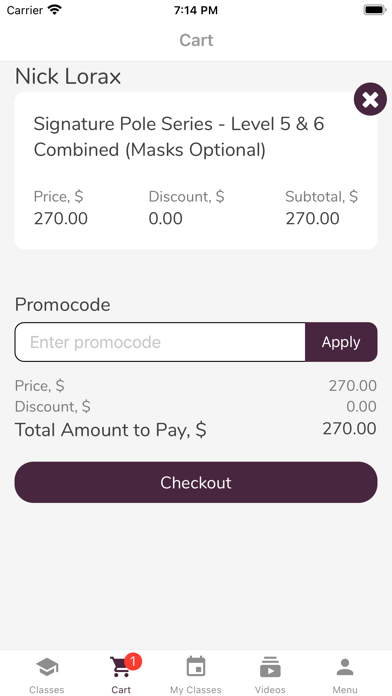Tap the red cart badge showing 1
Viewport: 392px width, 696px height.
pos(133,662)
